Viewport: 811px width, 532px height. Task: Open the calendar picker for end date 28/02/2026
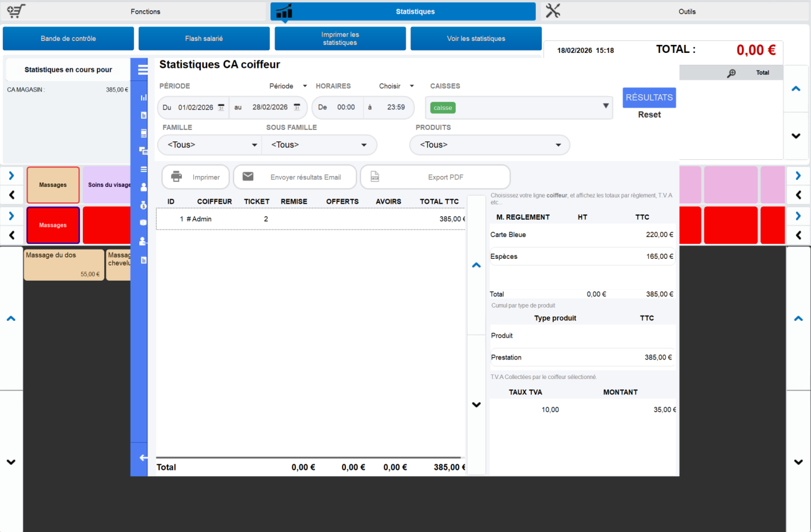pos(297,107)
